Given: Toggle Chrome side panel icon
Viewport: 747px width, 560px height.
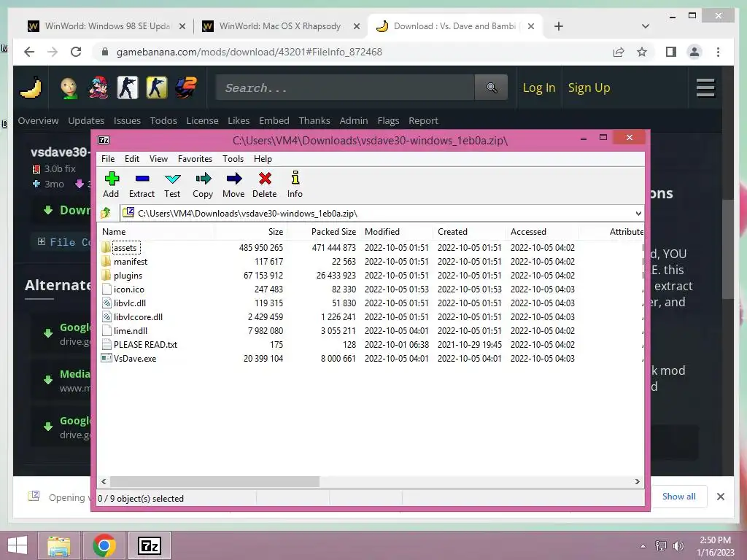Looking at the screenshot, I should click(671, 52).
